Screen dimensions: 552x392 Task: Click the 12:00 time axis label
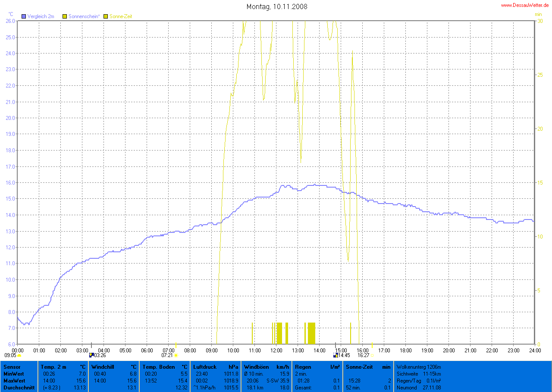pos(276,350)
